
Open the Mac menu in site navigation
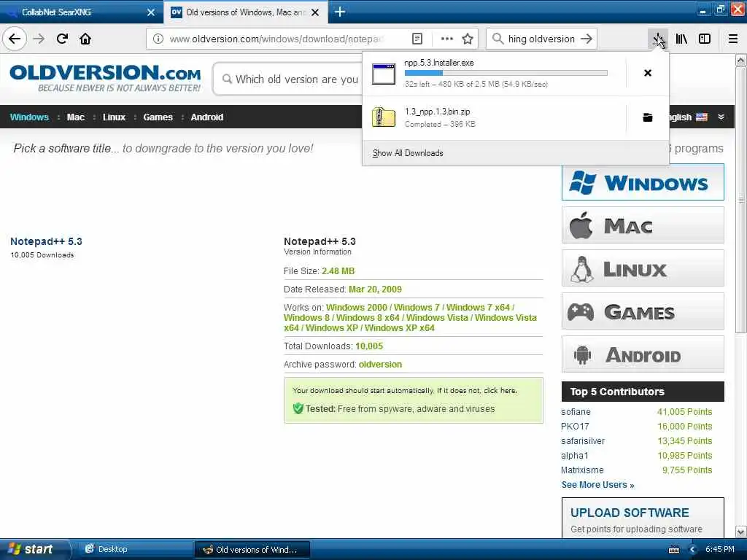pyautogui.click(x=75, y=117)
